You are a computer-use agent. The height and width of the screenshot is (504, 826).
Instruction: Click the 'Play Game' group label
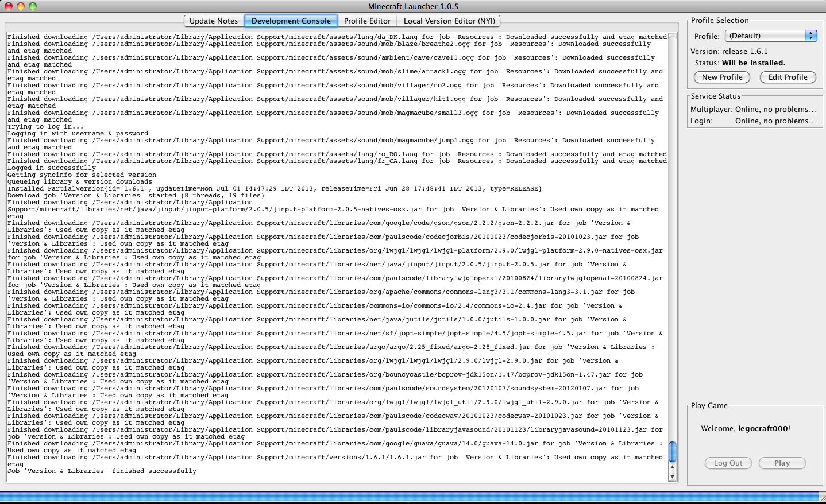click(709, 406)
